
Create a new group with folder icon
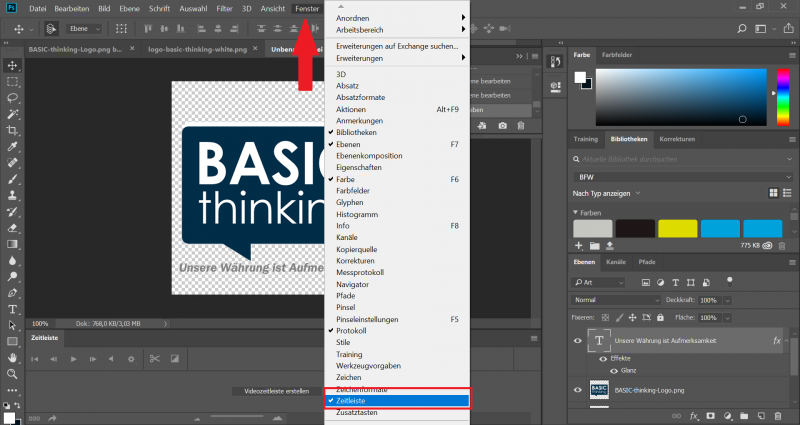744,416
